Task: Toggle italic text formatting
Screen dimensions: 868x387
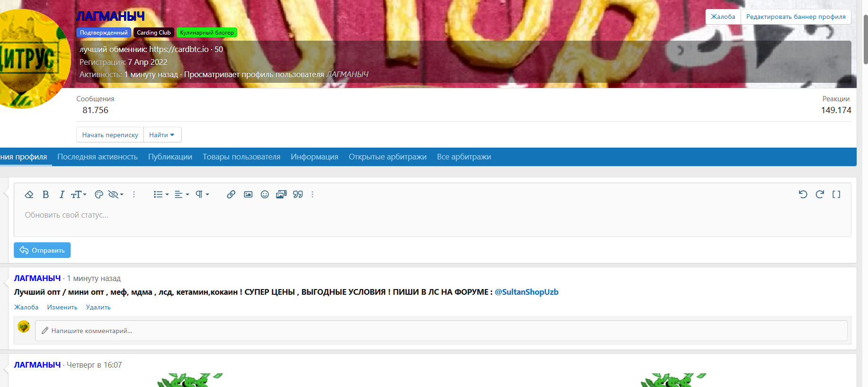Action: pos(62,194)
